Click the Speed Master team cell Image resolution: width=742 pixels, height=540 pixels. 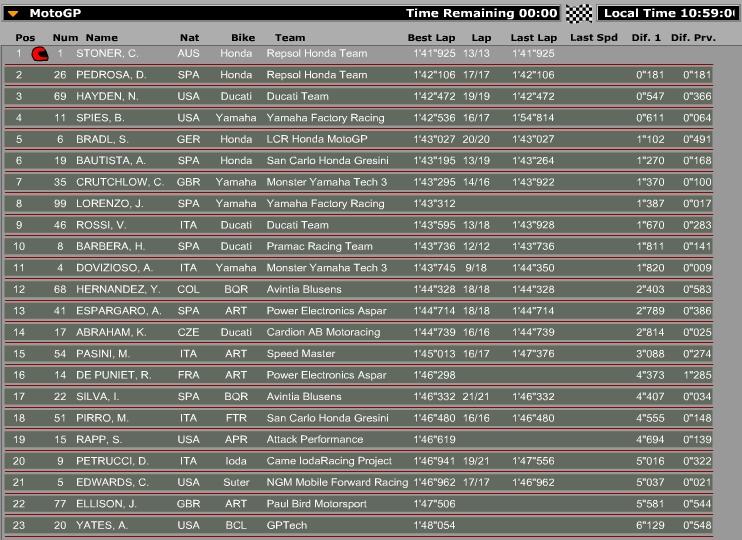[x=300, y=354]
